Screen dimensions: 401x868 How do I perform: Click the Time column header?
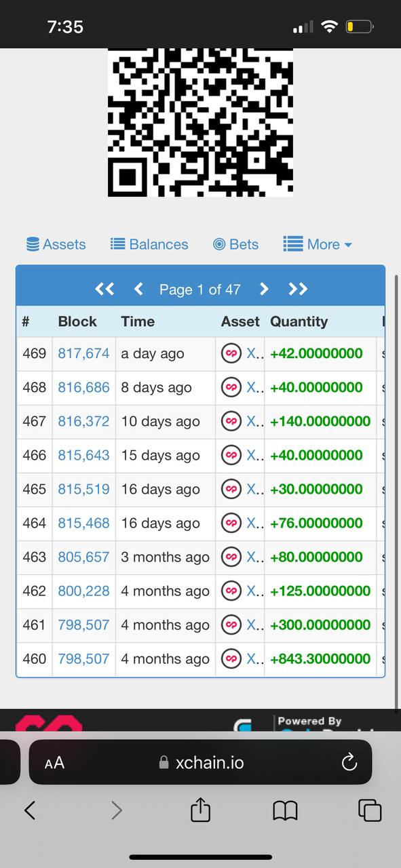[x=138, y=321]
